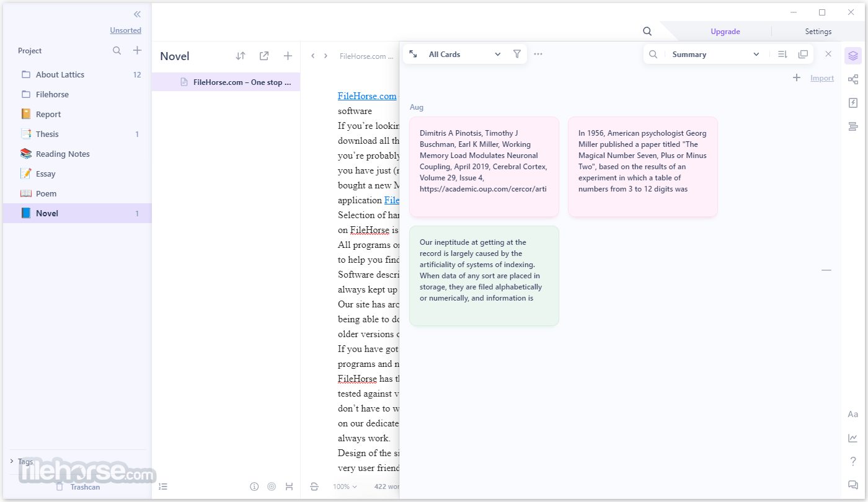The width and height of the screenshot is (868, 502).
Task: Open the global search magnifier in title bar
Action: [x=647, y=32]
